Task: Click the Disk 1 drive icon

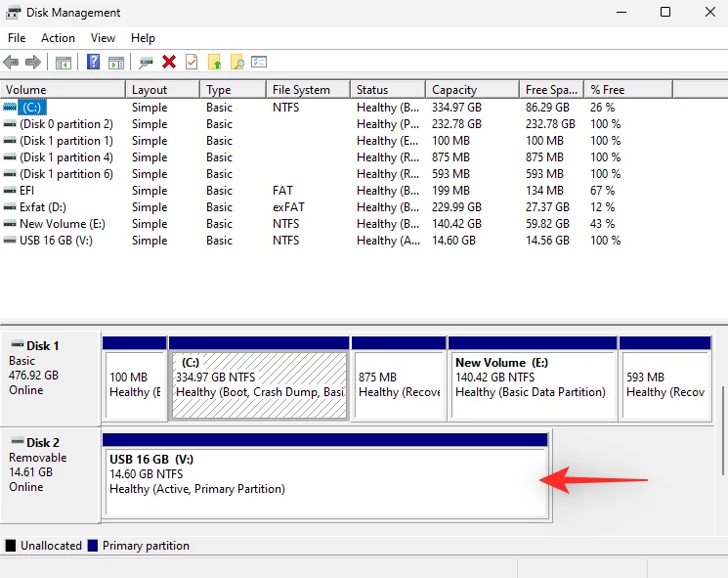Action: [18, 344]
